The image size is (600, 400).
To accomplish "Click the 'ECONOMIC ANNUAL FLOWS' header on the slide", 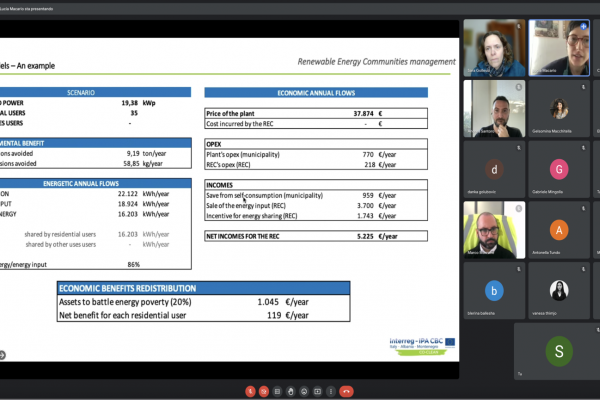I will pos(316,93).
